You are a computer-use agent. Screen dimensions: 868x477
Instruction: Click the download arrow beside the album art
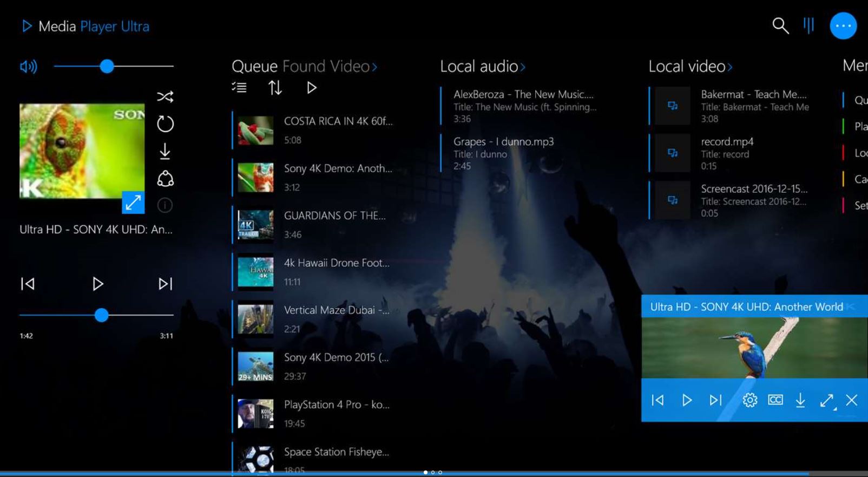(x=165, y=152)
